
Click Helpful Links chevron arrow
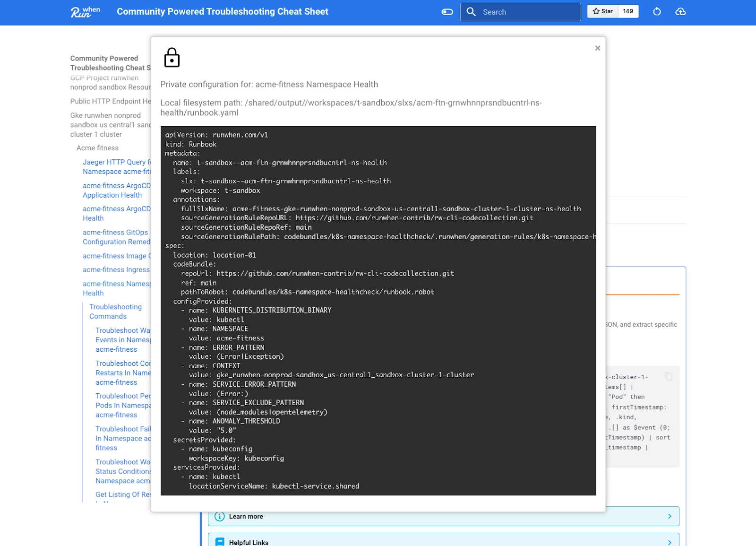pyautogui.click(x=670, y=542)
